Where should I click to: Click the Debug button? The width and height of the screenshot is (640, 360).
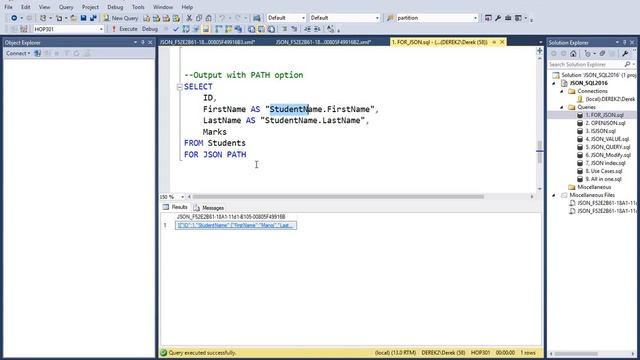150,29
